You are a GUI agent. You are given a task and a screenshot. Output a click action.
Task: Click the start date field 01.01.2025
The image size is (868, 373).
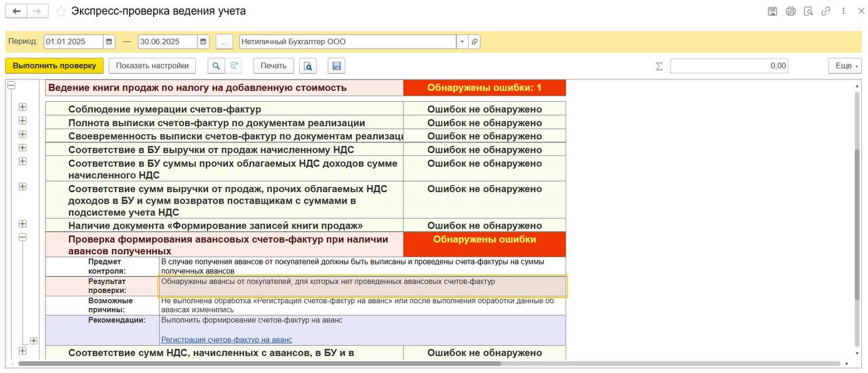[74, 41]
